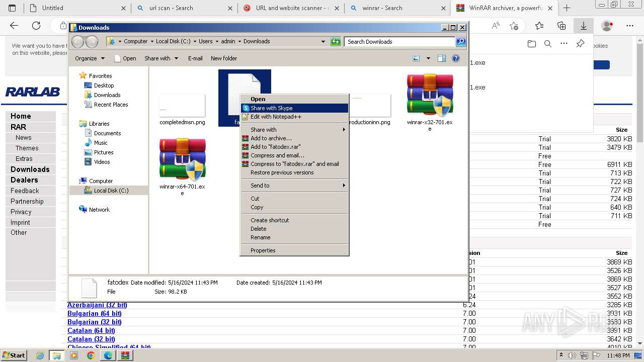The height and width of the screenshot is (362, 644).
Task: Choose Delete from context menu
Action: click(x=294, y=229)
